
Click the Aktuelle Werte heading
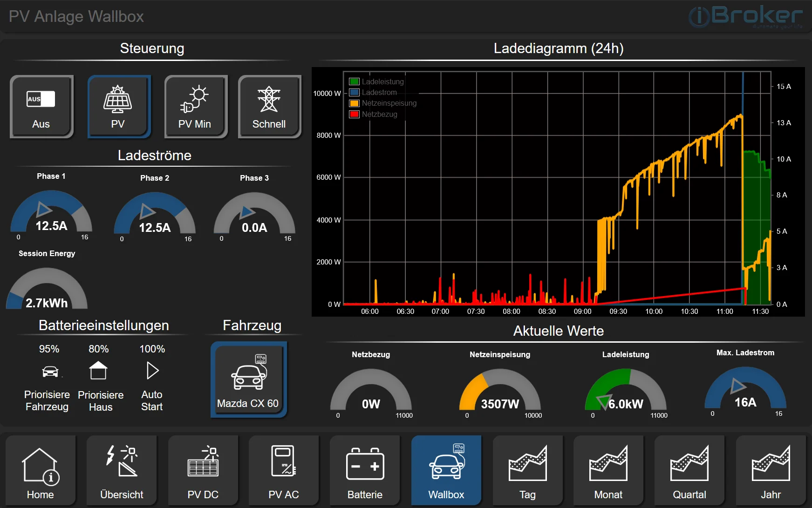(559, 331)
